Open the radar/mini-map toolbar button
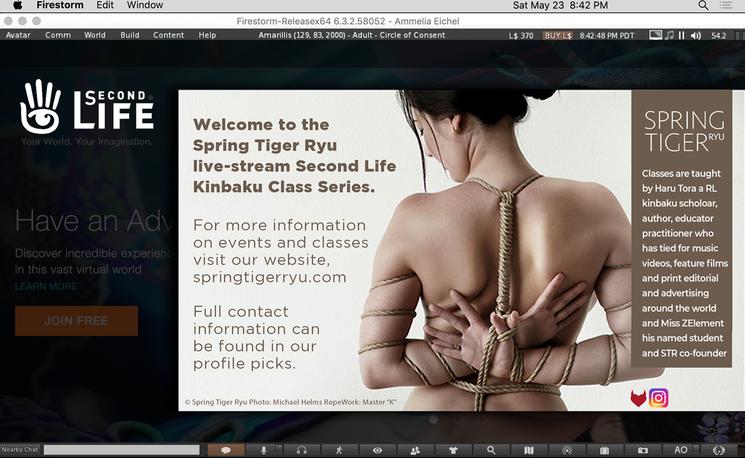The image size is (745, 458). [x=567, y=450]
